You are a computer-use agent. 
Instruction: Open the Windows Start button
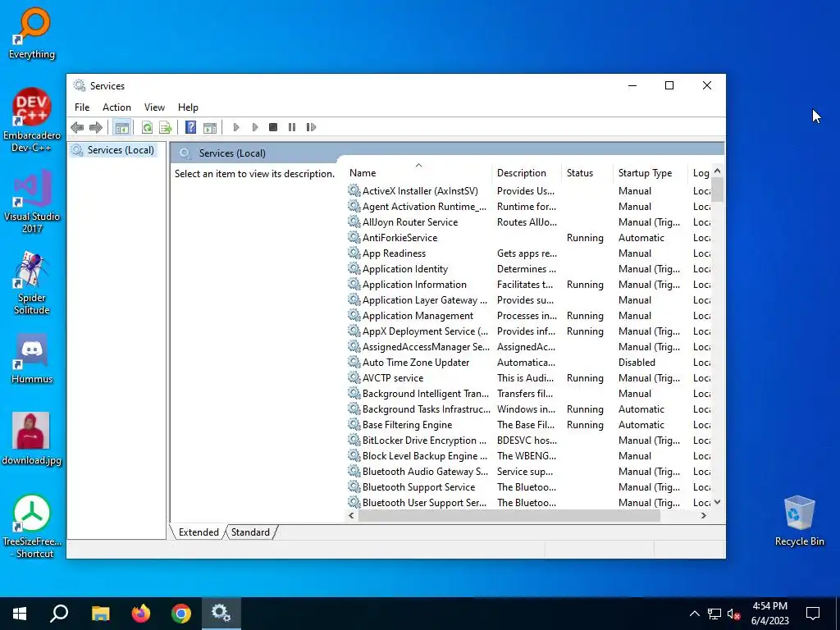coord(20,614)
